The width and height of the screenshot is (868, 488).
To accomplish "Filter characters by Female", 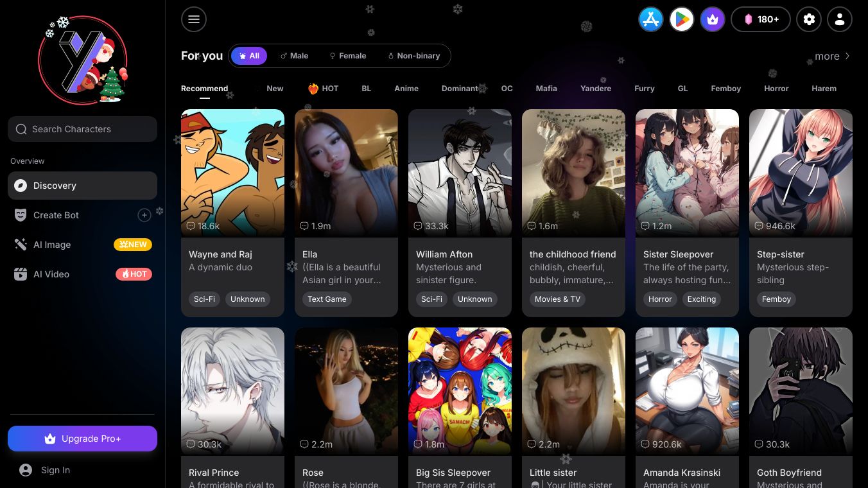I will pyautogui.click(x=347, y=56).
